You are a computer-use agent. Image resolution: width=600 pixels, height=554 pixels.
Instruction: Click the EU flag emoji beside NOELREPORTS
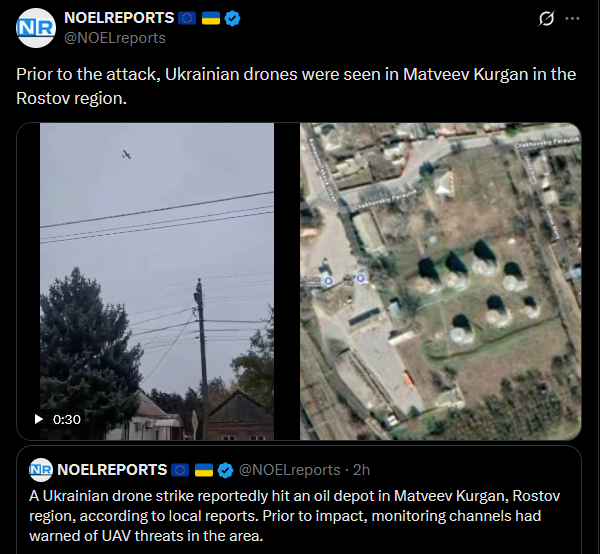pyautogui.click(x=187, y=18)
